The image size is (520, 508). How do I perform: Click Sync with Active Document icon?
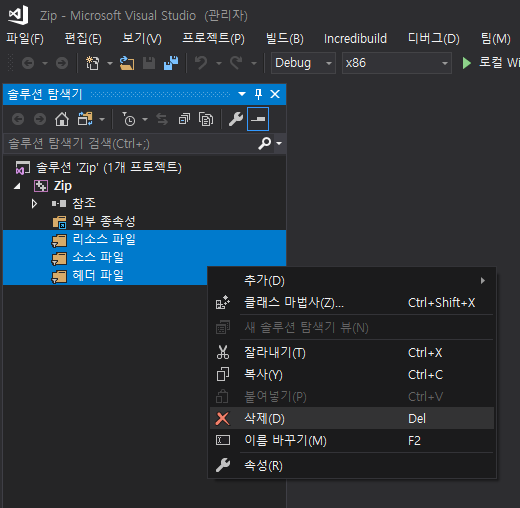coord(162,119)
